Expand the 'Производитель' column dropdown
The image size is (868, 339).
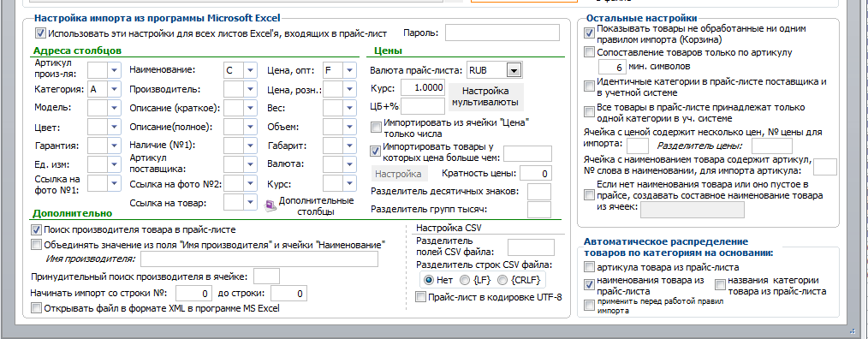[x=250, y=89]
